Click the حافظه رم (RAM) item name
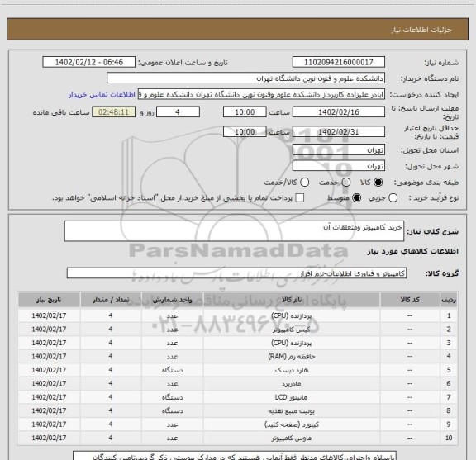This screenshot has height=460, width=476. click(x=292, y=357)
